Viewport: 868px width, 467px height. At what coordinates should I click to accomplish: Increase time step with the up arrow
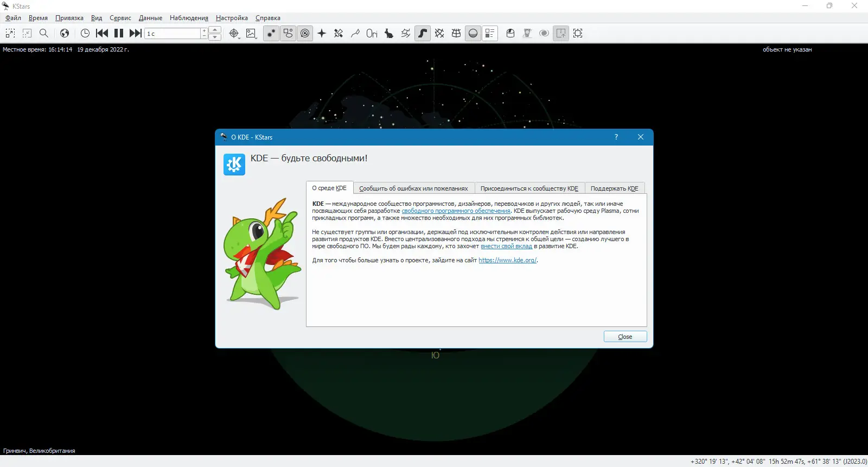(215, 30)
